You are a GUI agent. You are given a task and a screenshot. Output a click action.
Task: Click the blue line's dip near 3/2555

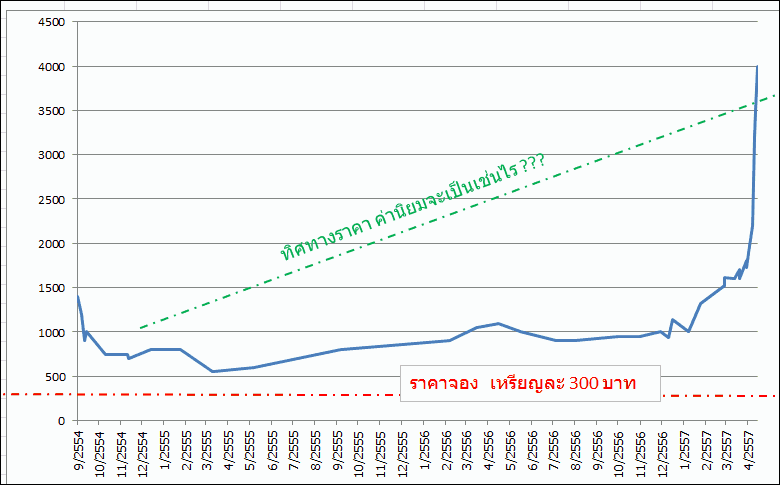point(212,372)
